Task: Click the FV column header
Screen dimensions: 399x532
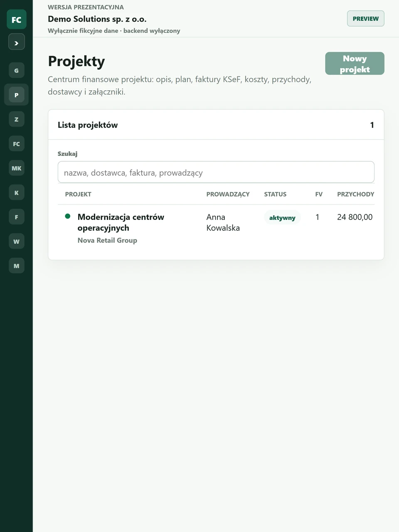Action: pos(319,194)
